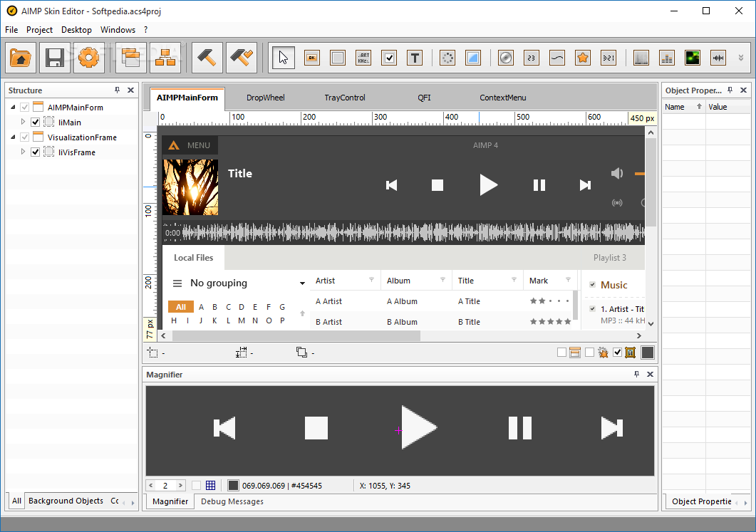Click the MENU button in the skin preview
The width and height of the screenshot is (756, 532).
pyautogui.click(x=190, y=145)
